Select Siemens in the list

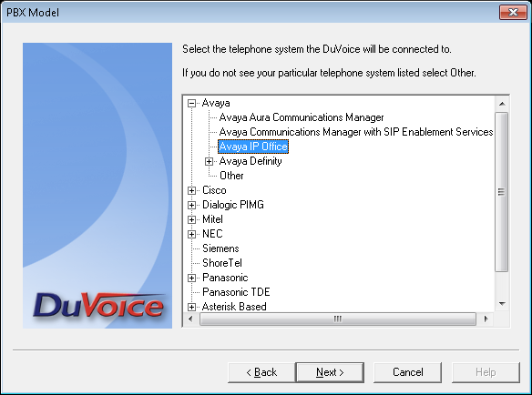click(x=220, y=248)
